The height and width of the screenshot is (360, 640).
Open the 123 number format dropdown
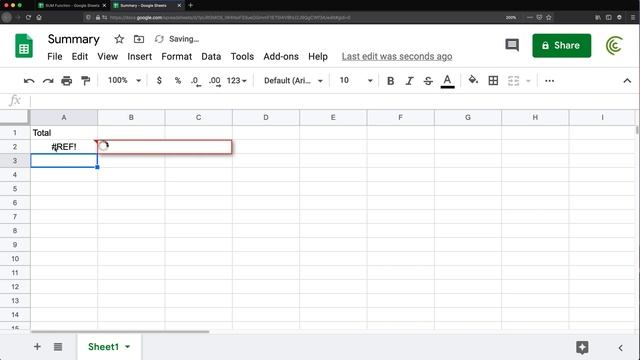point(237,81)
